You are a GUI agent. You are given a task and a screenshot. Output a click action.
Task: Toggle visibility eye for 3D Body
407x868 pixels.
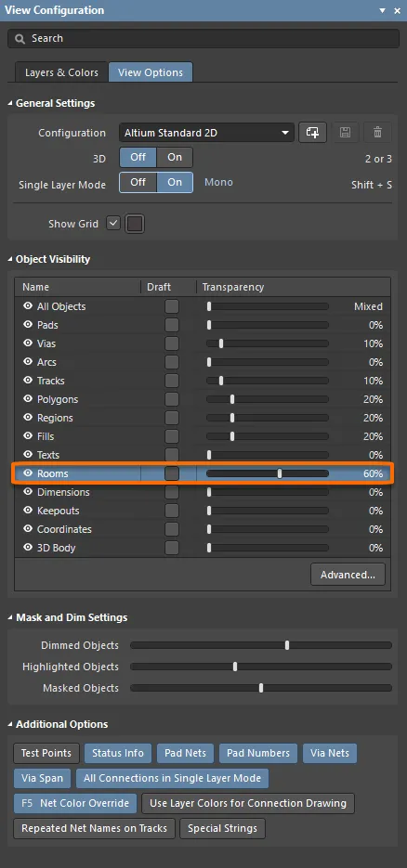click(x=28, y=548)
